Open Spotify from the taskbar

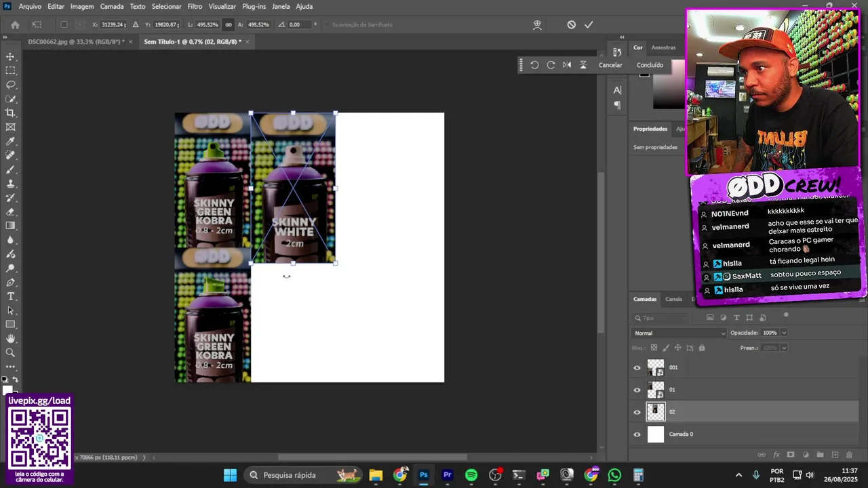coord(471,475)
